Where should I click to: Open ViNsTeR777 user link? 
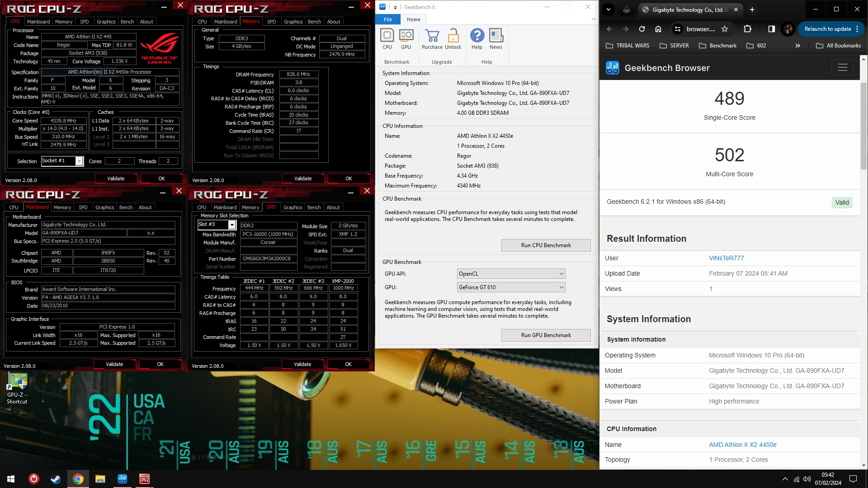[x=726, y=258]
